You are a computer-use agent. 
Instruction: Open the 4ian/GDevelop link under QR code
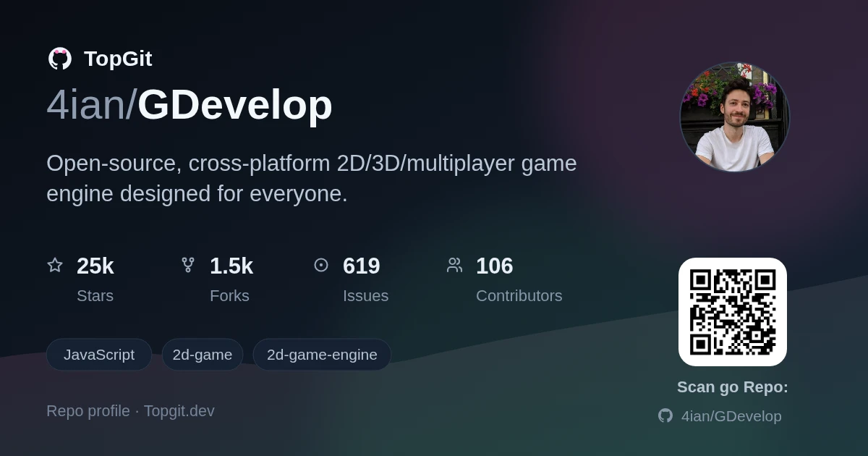coord(731,416)
